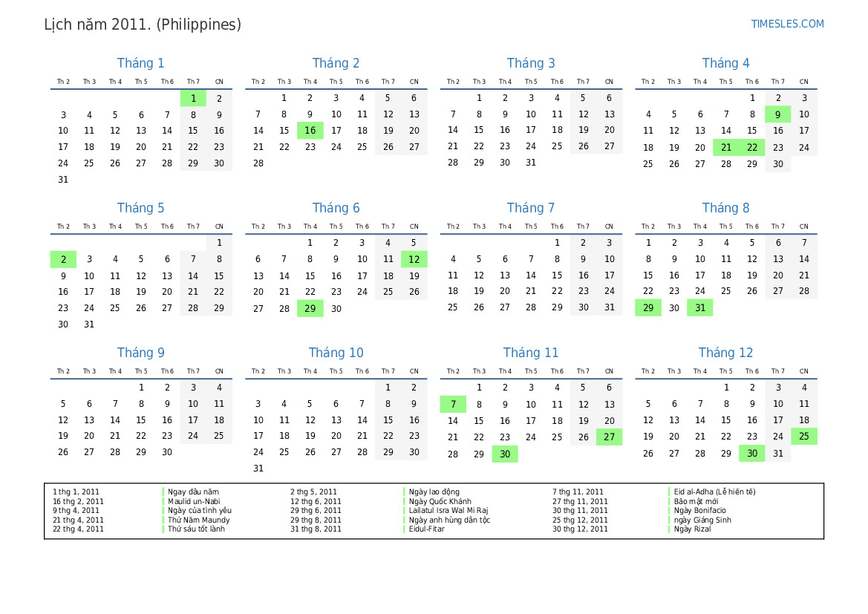Screen dimensions: 868x614
Task: Select highlighted January 1 date
Action: click(193, 98)
